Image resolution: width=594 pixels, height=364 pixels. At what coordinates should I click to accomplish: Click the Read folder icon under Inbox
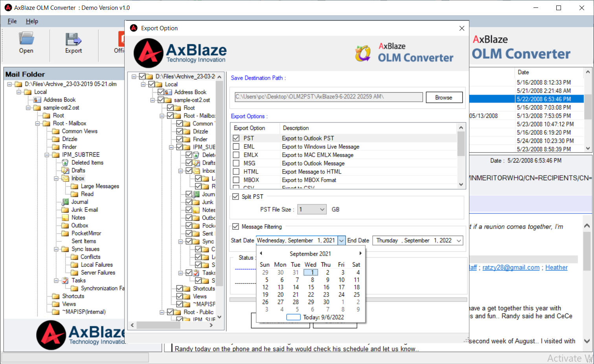pos(75,194)
